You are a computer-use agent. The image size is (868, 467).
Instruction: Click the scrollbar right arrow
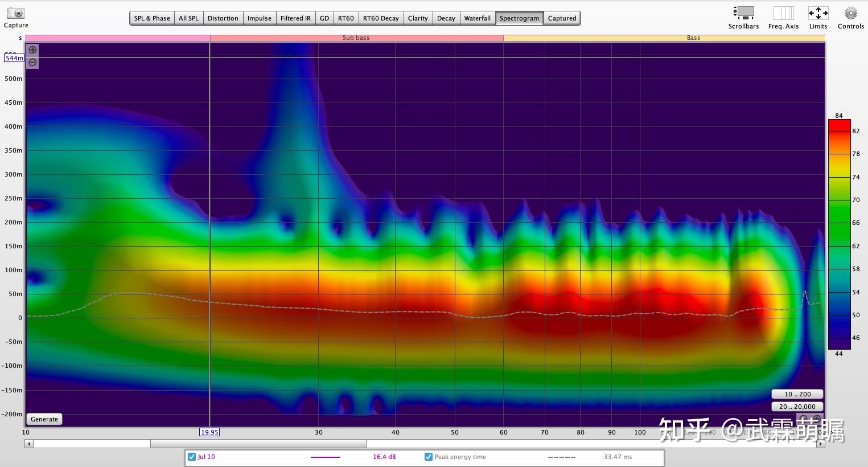[821, 444]
